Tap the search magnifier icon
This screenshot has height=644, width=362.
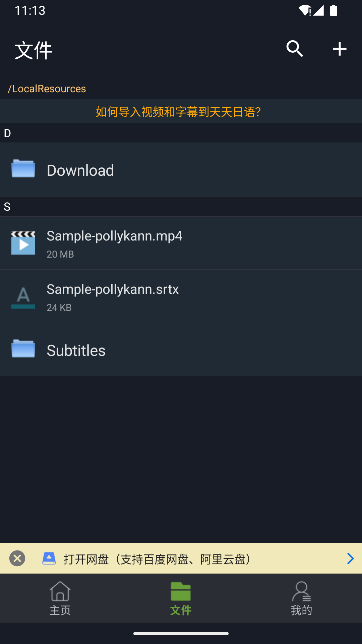[295, 49]
